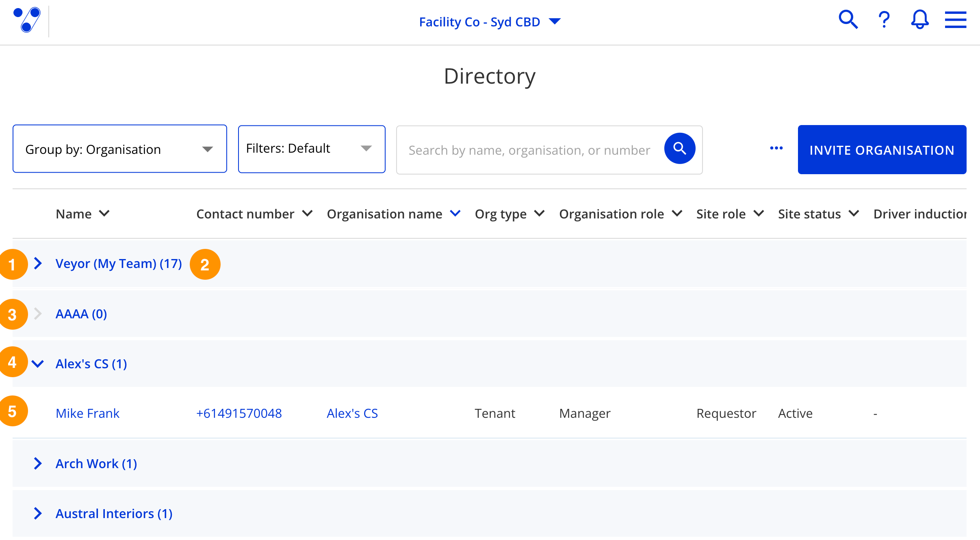Open the global search icon in the header
Image resolution: width=980 pixels, height=540 pixels.
click(x=848, y=19)
